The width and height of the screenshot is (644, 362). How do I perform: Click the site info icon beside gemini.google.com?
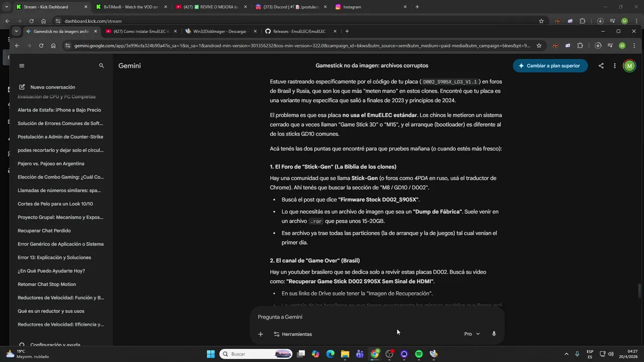(x=67, y=45)
